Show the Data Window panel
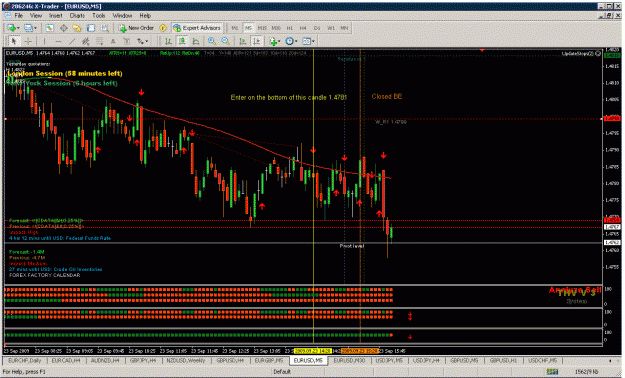The width and height of the screenshot is (625, 378). (x=63, y=28)
